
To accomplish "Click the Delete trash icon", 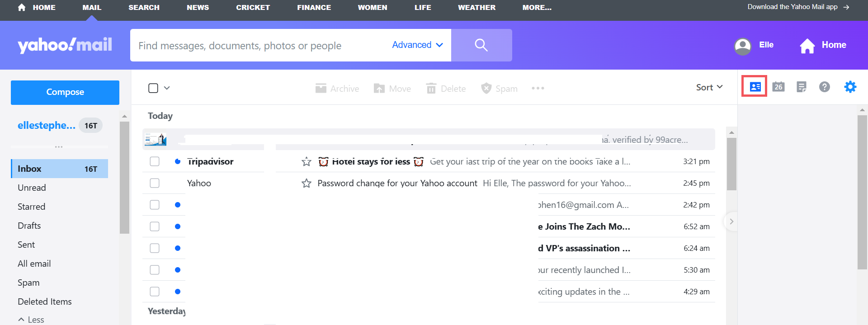I will click(x=431, y=88).
